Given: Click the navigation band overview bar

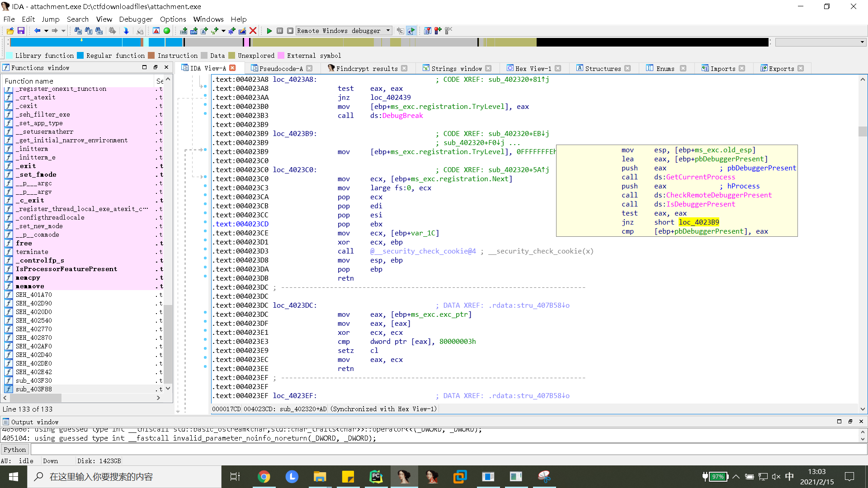Looking at the screenshot, I should [316, 42].
